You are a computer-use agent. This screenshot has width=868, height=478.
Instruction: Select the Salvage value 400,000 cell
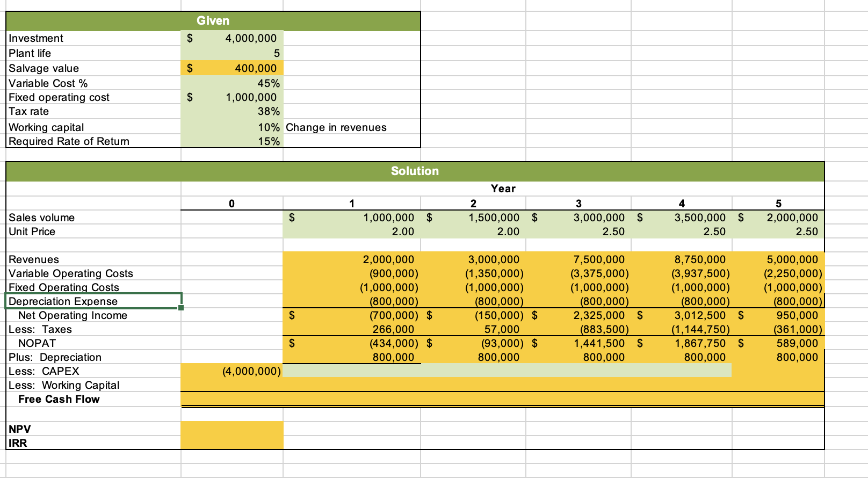(232, 68)
